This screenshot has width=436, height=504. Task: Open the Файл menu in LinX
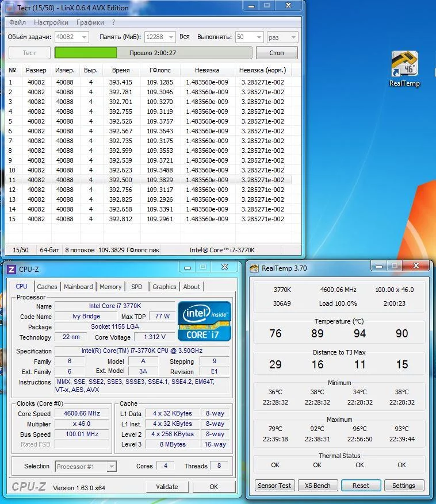[17, 22]
